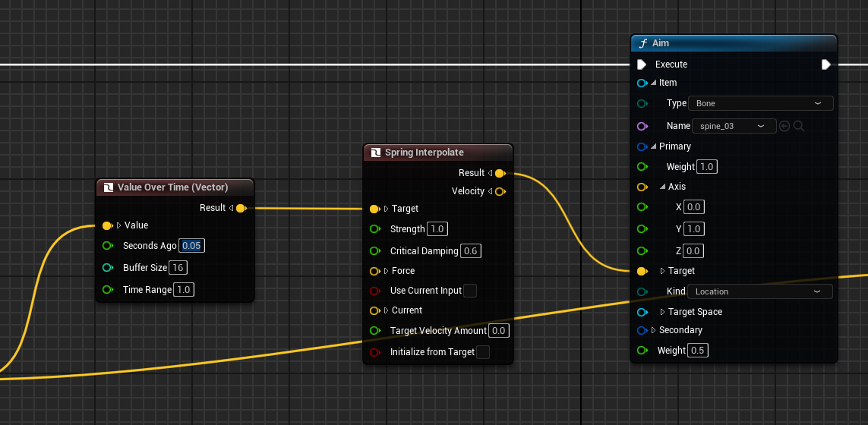The width and height of the screenshot is (868, 425).
Task: Click the Axis Z pin
Action: (642, 250)
